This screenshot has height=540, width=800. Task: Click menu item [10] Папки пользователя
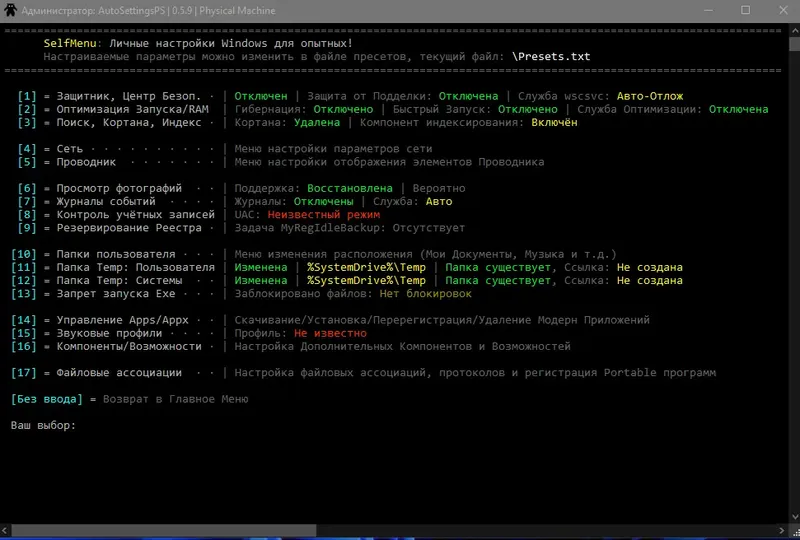(x=93, y=254)
